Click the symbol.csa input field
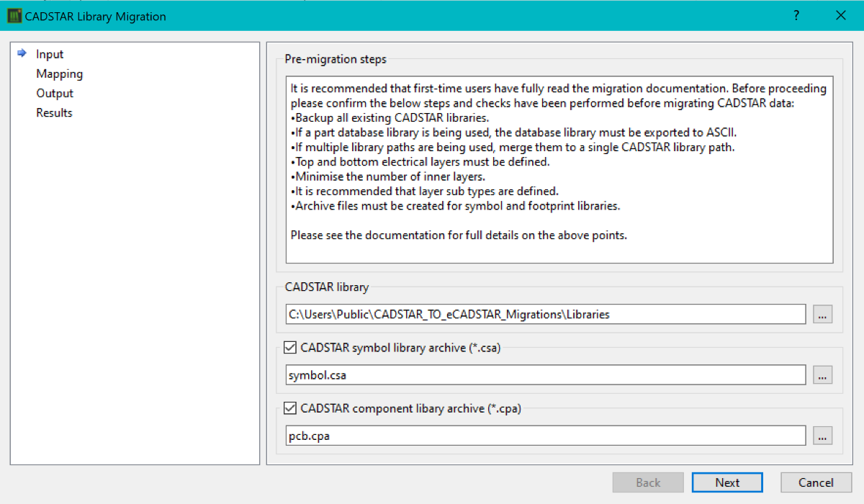 tap(546, 374)
